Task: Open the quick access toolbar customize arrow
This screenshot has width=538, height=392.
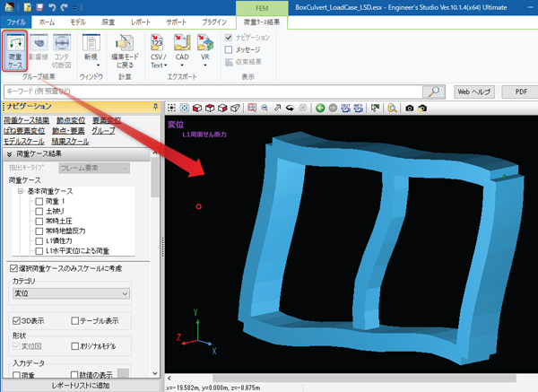Action: coord(74,7)
